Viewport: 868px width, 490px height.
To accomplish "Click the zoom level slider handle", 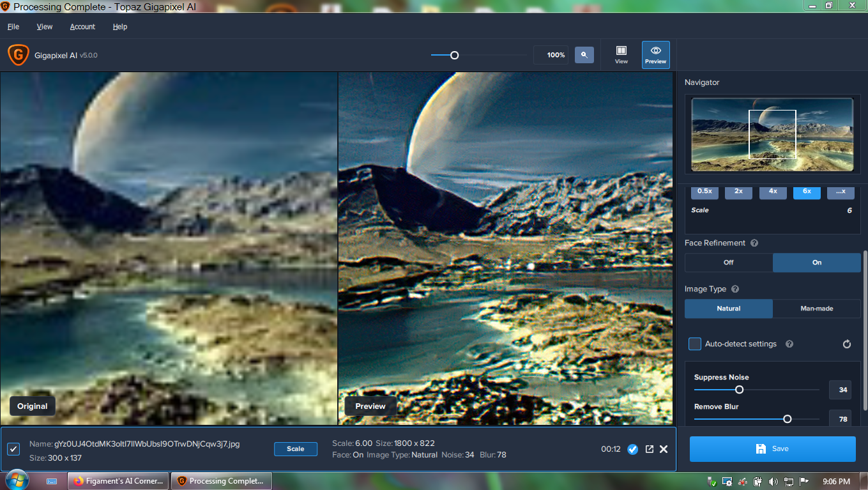I will coord(455,56).
